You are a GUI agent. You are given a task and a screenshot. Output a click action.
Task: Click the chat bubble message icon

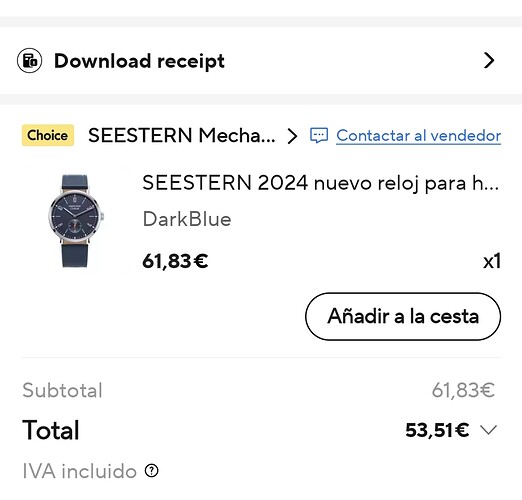(x=319, y=136)
